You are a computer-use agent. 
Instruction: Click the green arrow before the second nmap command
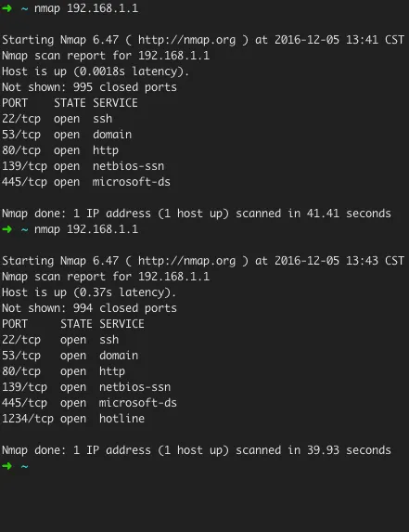[x=6, y=229]
